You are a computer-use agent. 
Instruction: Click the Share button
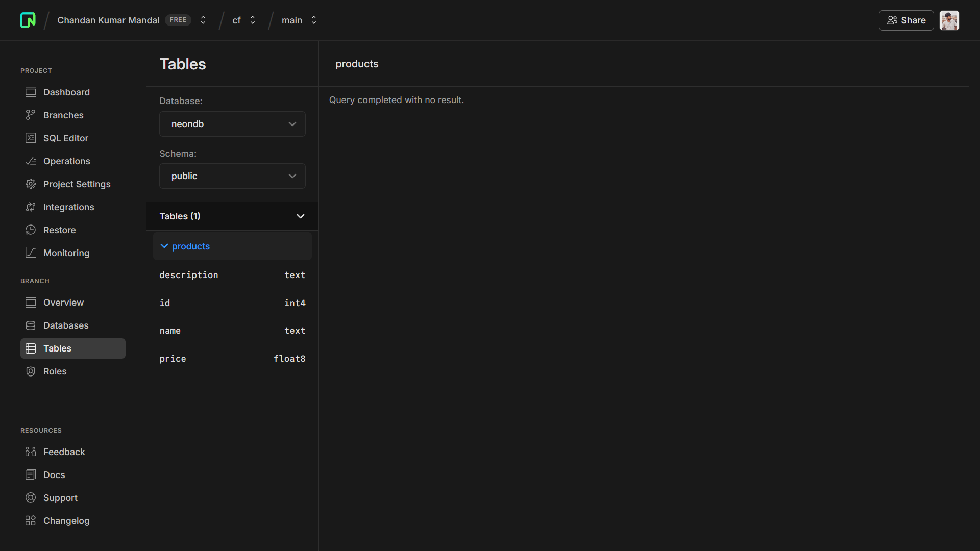click(x=906, y=20)
